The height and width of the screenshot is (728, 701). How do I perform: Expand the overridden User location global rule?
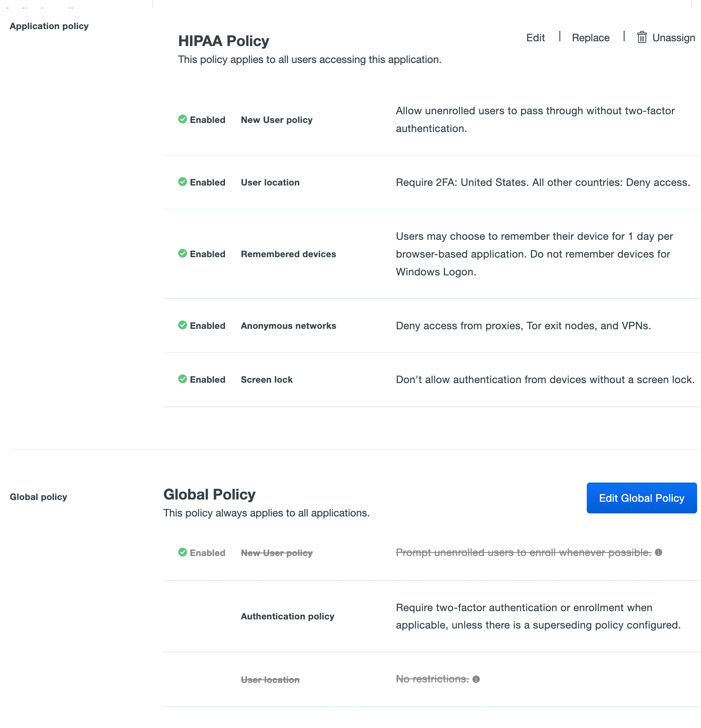pos(270,679)
